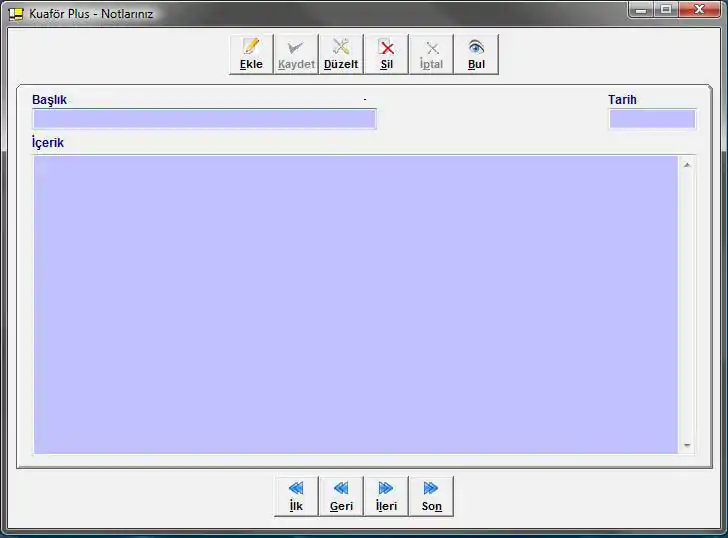Focus the Tarih date field

[652, 119]
